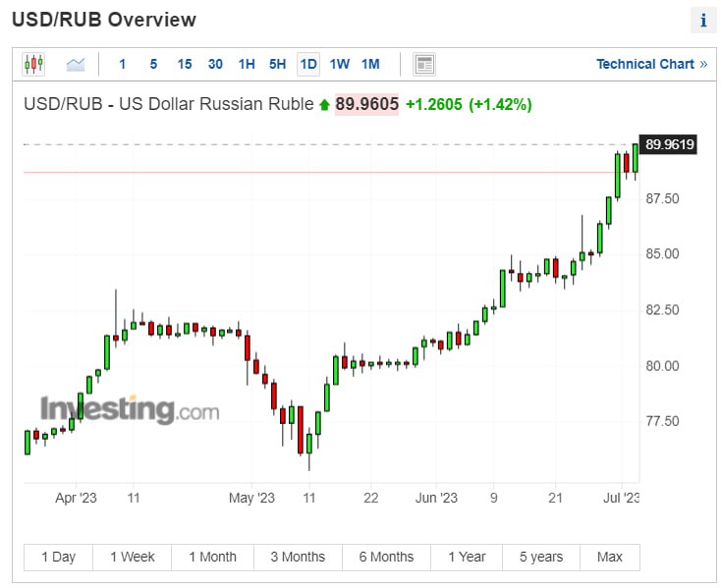Choose the 1M monthly interval

(x=370, y=65)
